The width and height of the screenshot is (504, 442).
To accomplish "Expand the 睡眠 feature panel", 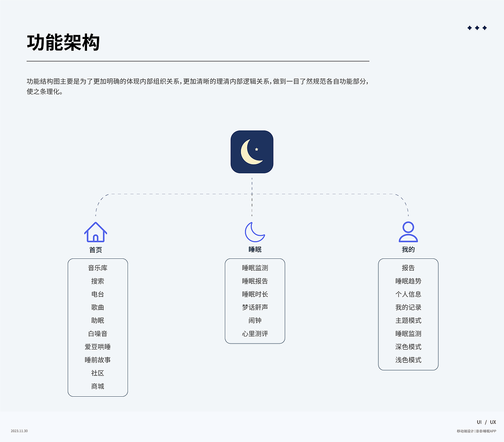I will [x=255, y=301].
